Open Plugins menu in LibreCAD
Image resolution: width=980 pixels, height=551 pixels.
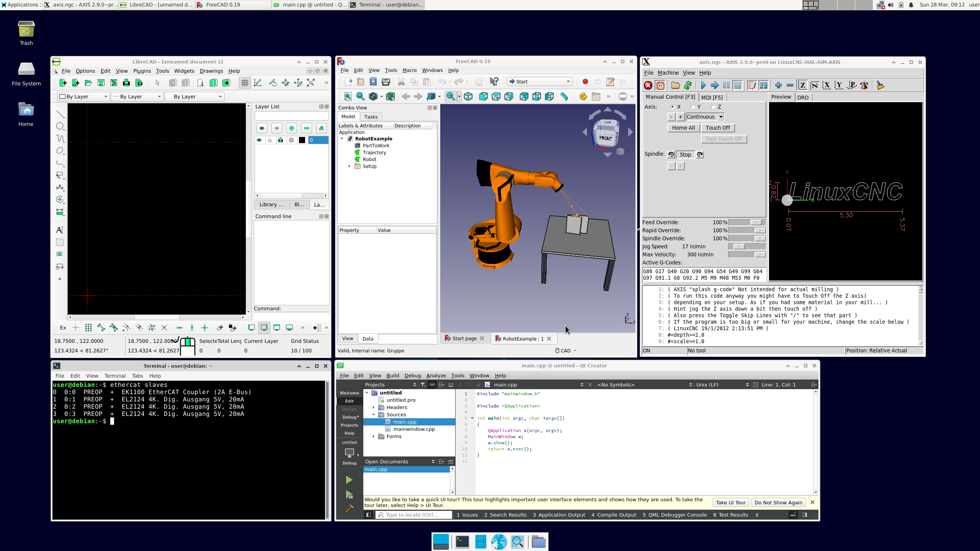[142, 71]
